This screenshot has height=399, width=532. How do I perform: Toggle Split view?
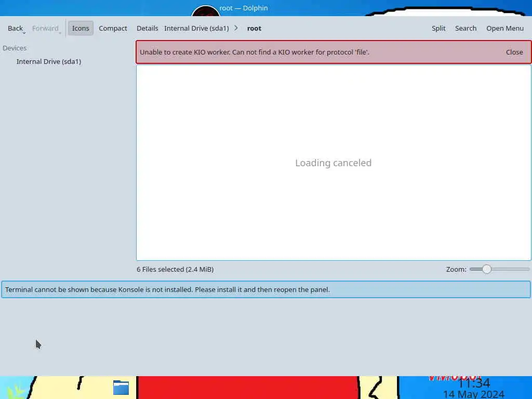pos(438,29)
